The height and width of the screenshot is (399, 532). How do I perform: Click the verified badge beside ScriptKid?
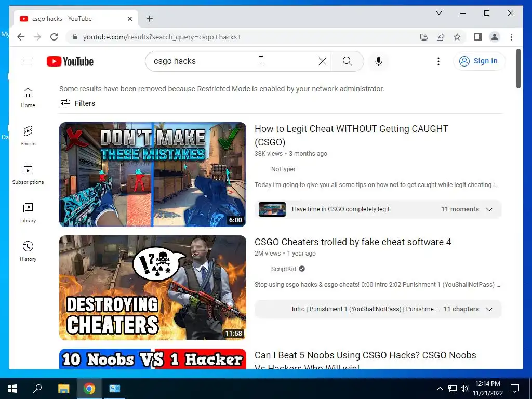302,269
